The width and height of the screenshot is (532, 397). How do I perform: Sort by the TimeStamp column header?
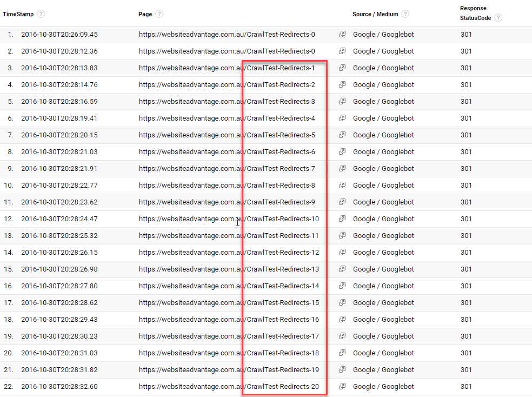coord(18,14)
